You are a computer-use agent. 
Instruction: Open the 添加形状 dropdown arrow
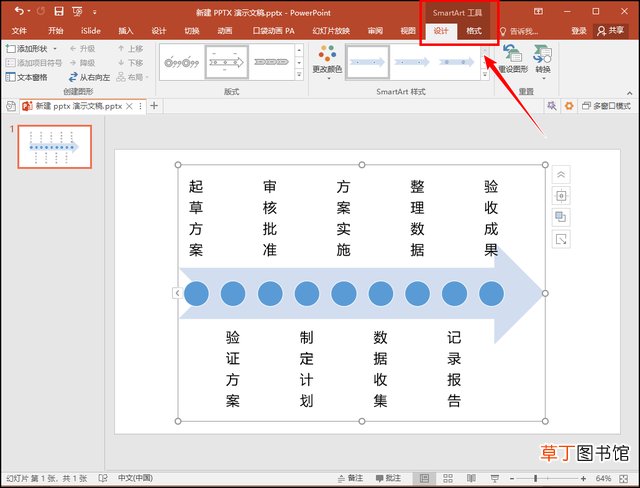(55, 49)
